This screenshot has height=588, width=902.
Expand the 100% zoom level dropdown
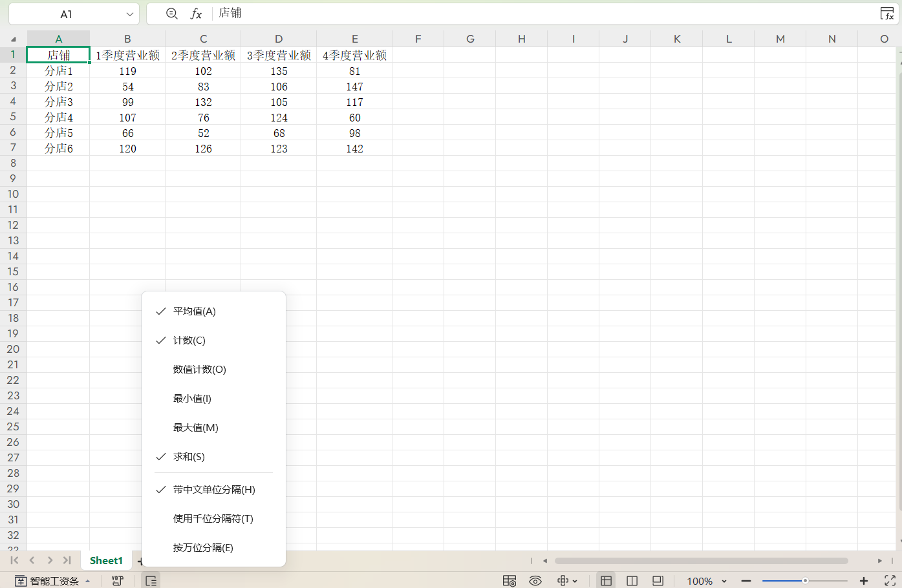click(724, 582)
